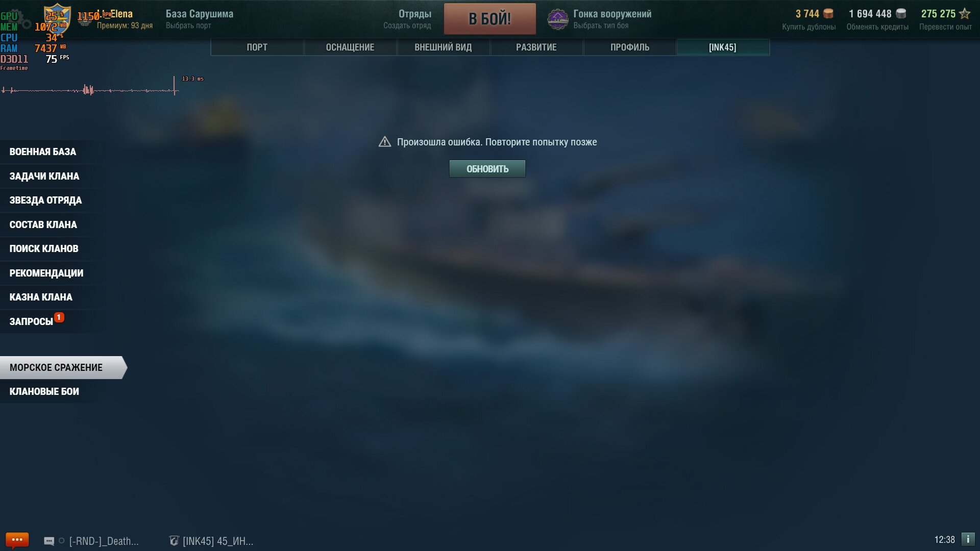Viewport: 980px width, 551px height.
Task: Click the ОБНОВИТЬ refresh button
Action: coord(487,169)
